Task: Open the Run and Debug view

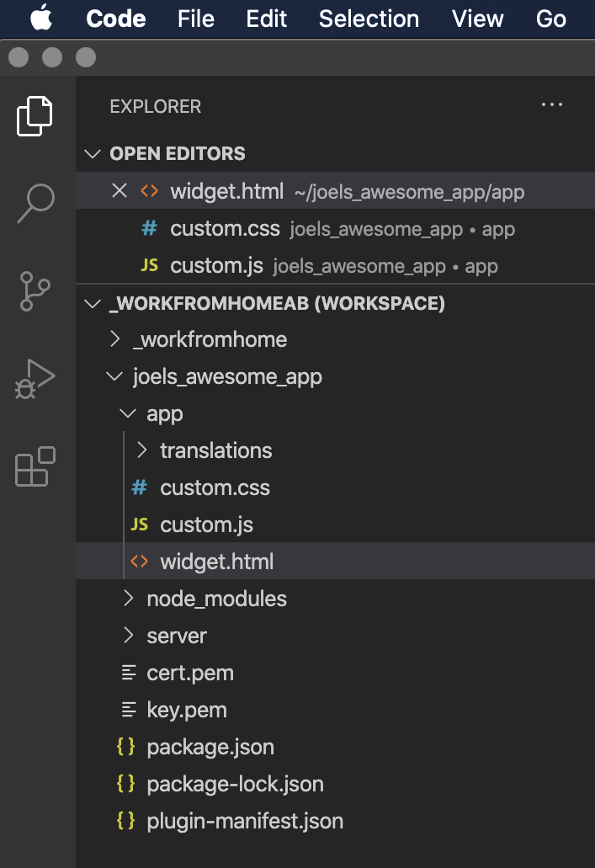Action: 35,379
